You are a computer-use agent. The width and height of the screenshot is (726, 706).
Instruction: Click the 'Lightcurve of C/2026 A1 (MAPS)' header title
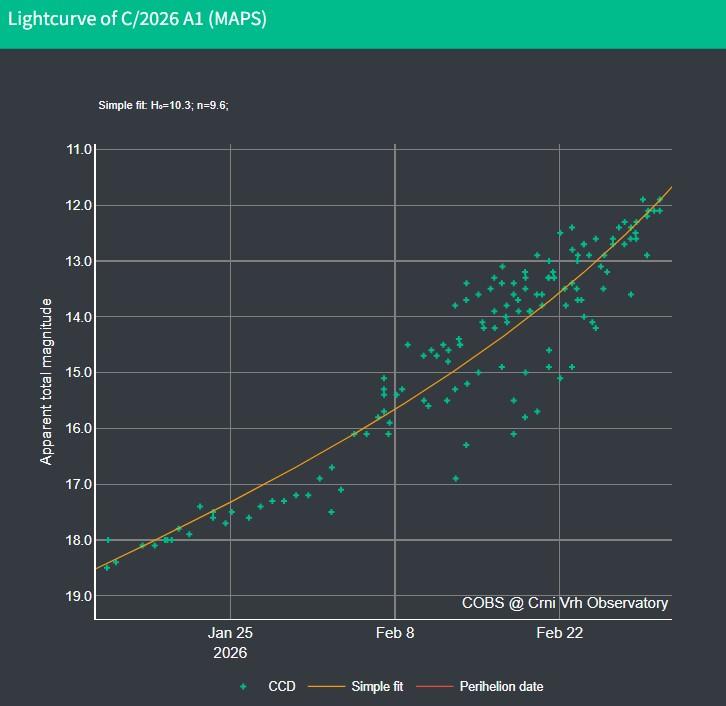tap(137, 19)
